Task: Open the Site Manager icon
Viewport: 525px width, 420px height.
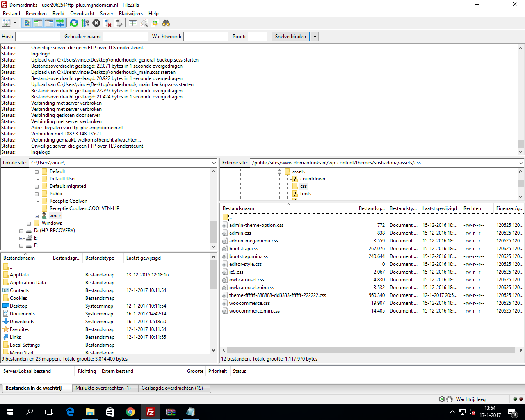Action: [7, 23]
